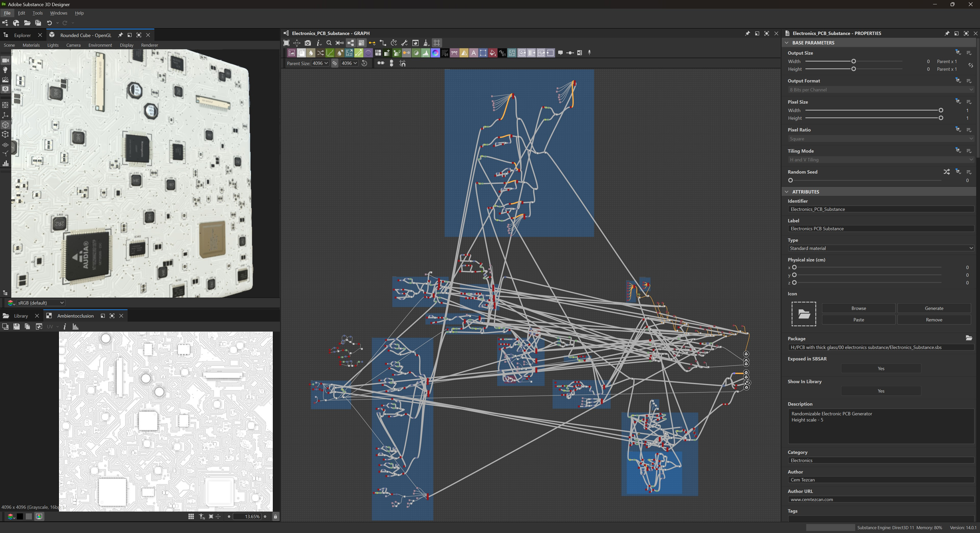Show the histogram in the 2D view
Image resolution: width=980 pixels, height=533 pixels.
75,326
